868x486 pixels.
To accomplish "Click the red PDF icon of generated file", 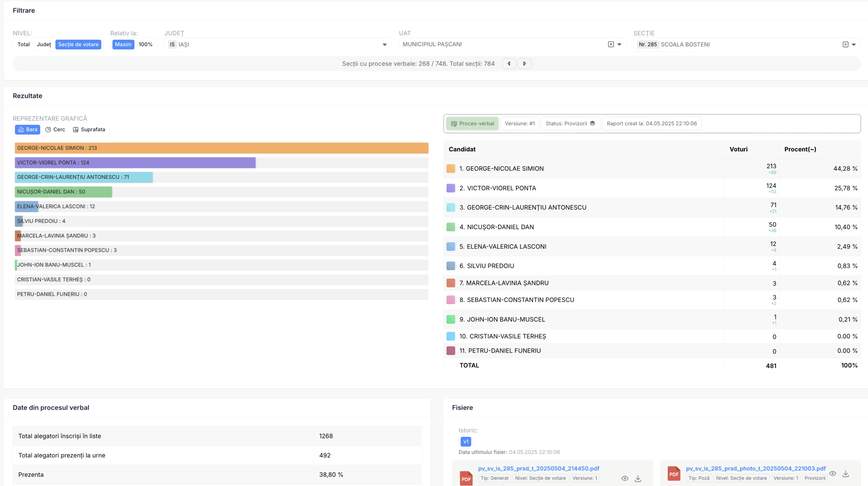I will [466, 478].
